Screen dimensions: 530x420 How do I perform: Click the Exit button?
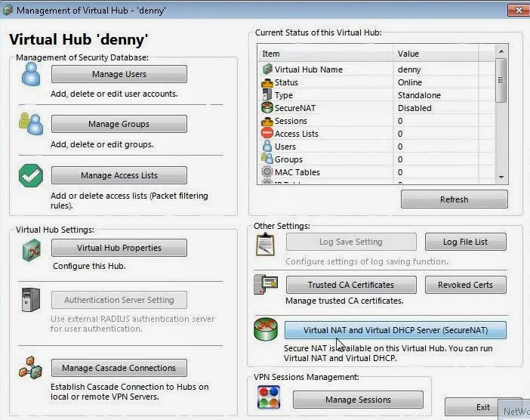483,407
